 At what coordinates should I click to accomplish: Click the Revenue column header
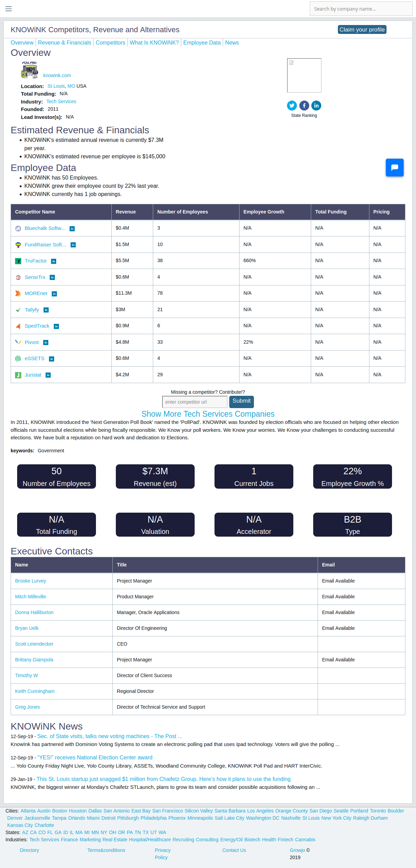point(132,212)
